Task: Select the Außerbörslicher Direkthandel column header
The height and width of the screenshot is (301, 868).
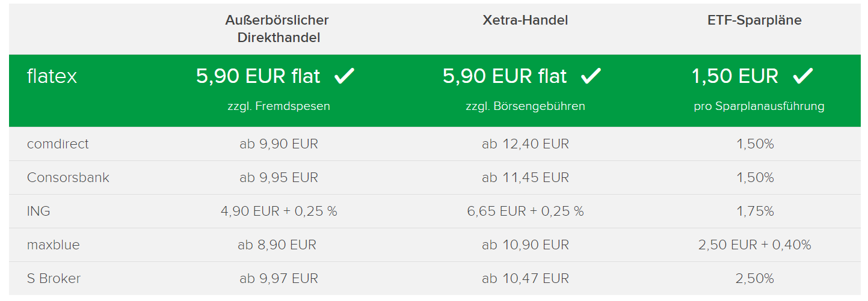Action: (x=277, y=29)
